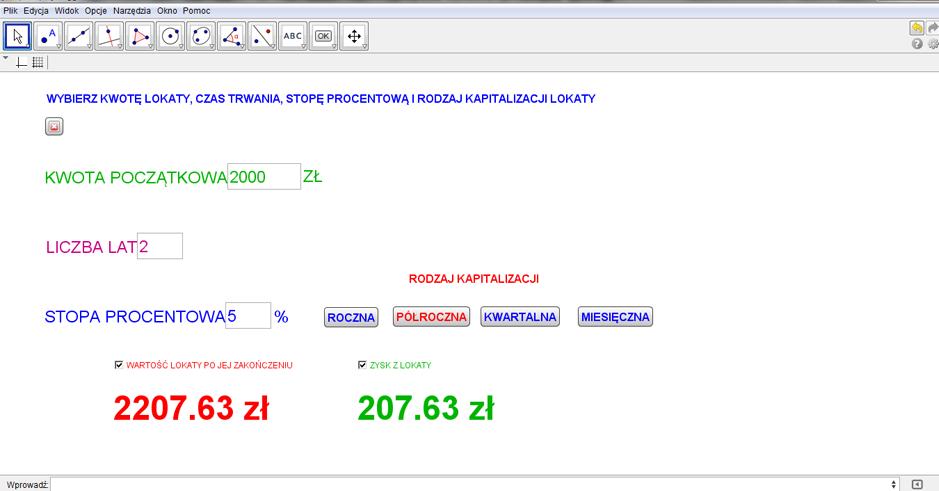Open the Opcje menu
Image resolution: width=939 pixels, height=491 pixels.
click(x=96, y=11)
